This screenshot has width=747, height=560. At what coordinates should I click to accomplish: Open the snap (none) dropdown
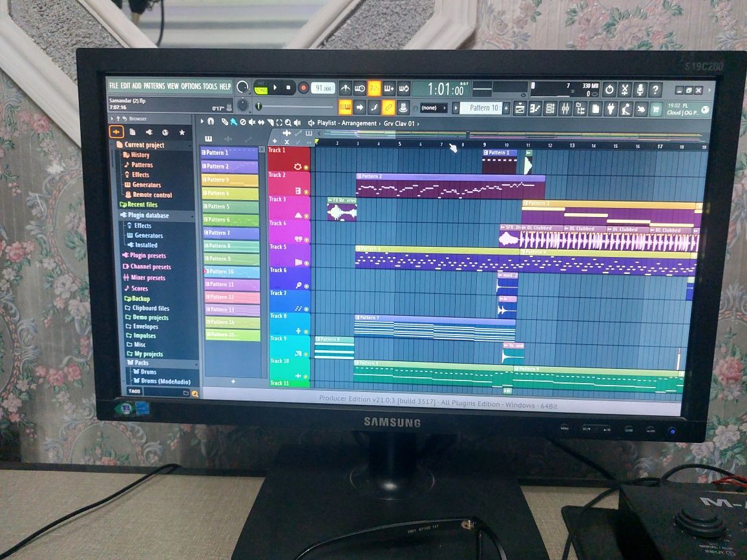pyautogui.click(x=433, y=108)
